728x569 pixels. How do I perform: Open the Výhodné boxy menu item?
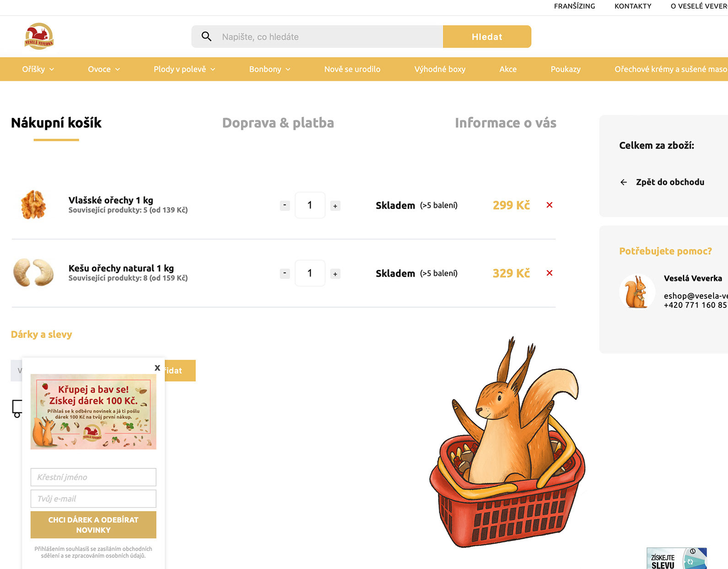440,69
